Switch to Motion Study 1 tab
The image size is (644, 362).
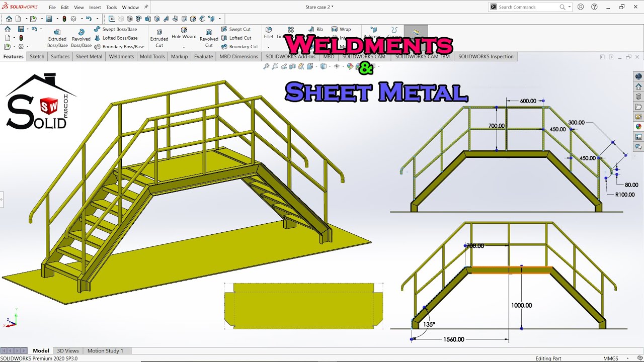pyautogui.click(x=105, y=350)
